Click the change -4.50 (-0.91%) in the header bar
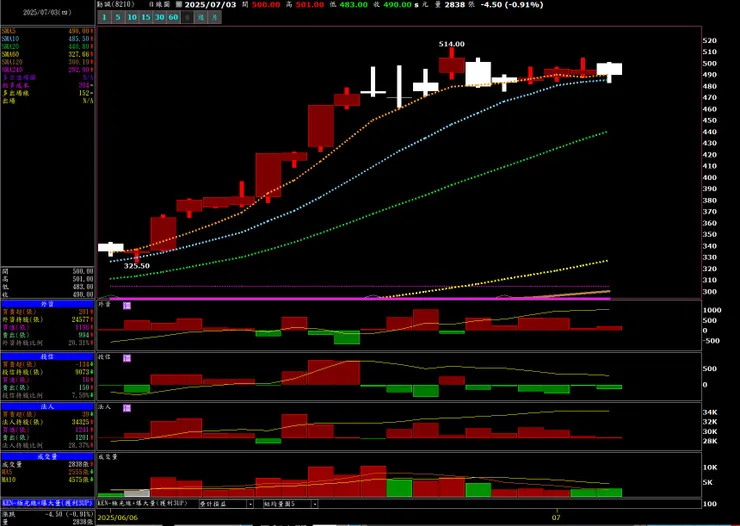 click(512, 5)
